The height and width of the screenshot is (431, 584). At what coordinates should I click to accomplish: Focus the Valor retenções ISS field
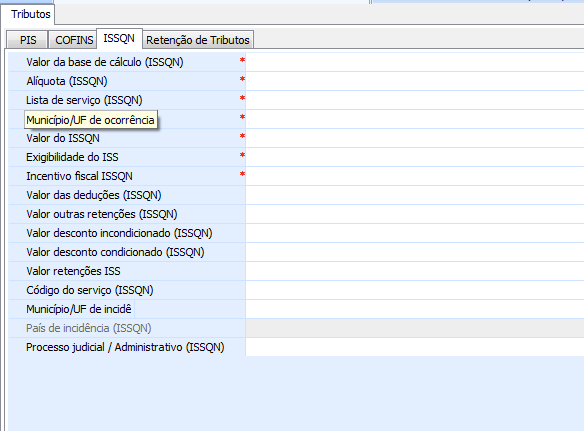(415, 271)
